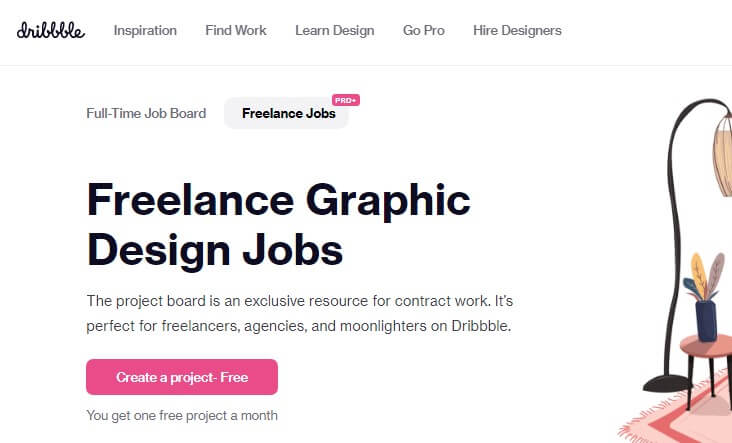Click the Create a project- Free button
This screenshot has height=443, width=732.
[x=182, y=377]
